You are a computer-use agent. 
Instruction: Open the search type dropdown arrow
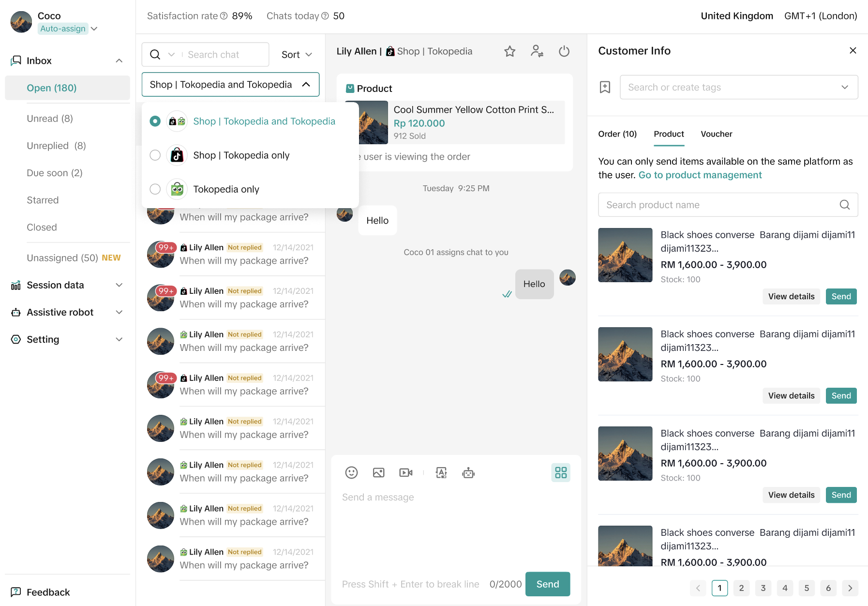pyautogui.click(x=171, y=55)
